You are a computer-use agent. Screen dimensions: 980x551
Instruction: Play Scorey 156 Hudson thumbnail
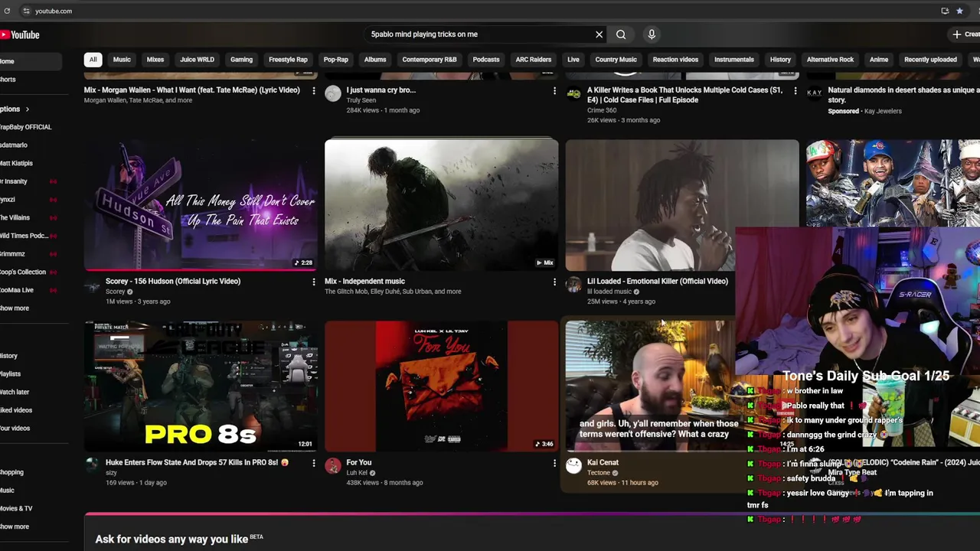click(201, 205)
